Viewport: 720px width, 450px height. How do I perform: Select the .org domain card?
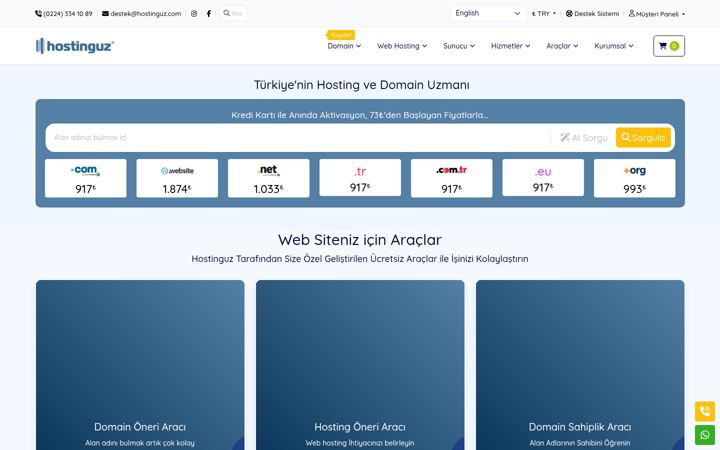click(x=635, y=178)
